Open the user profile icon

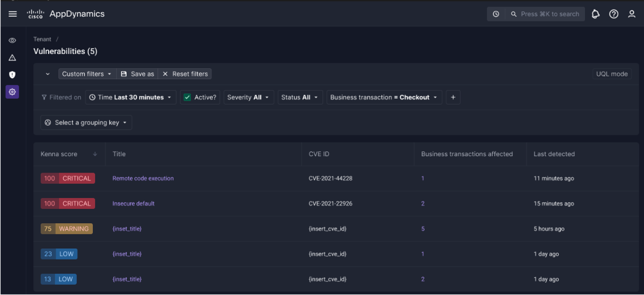631,14
